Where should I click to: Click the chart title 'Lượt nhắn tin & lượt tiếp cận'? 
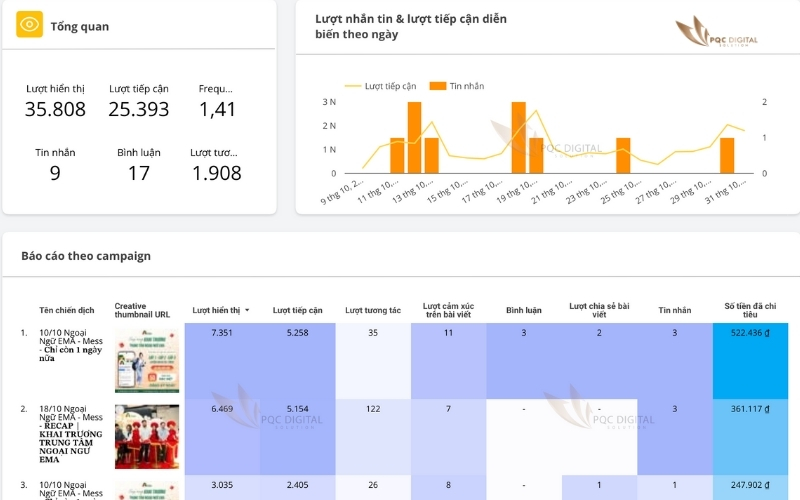[x=411, y=26]
